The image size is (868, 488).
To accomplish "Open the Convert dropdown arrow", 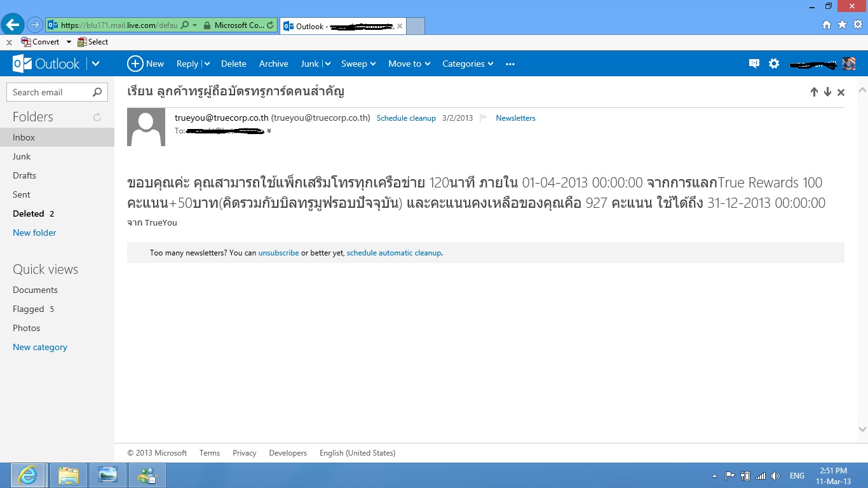I will 69,42.
